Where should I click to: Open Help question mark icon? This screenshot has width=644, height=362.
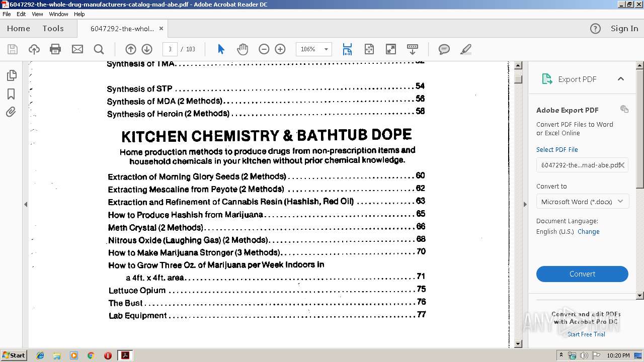[595, 29]
